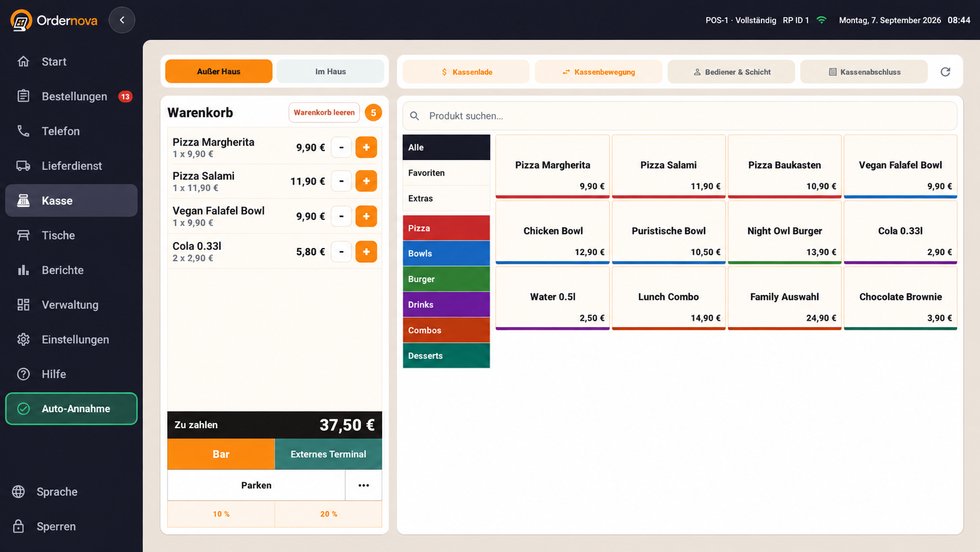Image resolution: width=980 pixels, height=552 pixels.
Task: Open the Telefon section
Action: (71, 131)
